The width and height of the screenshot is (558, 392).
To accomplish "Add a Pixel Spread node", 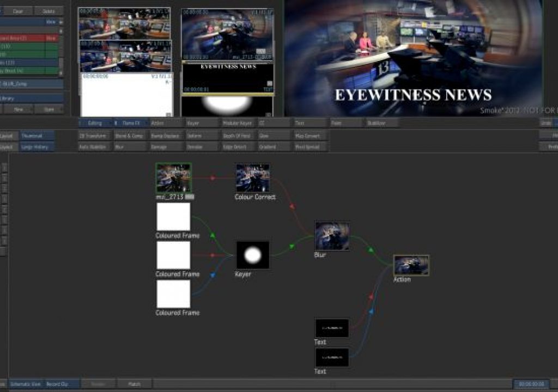I will [x=310, y=147].
